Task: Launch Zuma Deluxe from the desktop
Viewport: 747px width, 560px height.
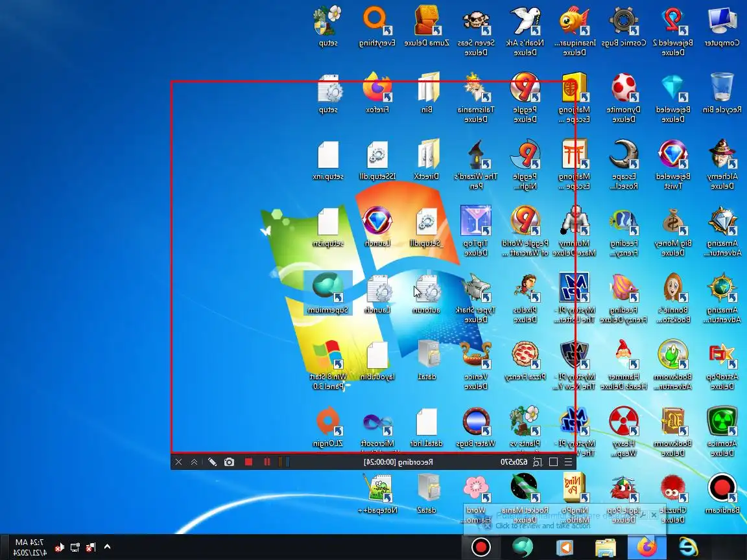Action: click(427, 27)
